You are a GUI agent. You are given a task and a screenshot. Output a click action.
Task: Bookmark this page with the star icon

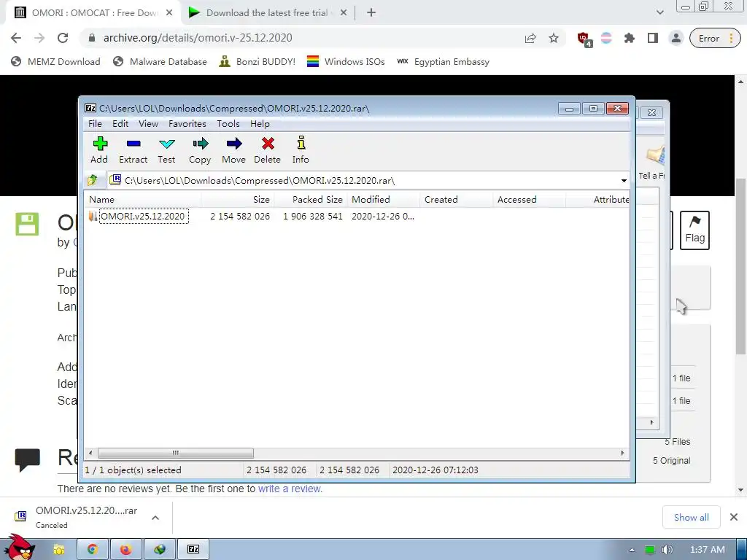553,38
